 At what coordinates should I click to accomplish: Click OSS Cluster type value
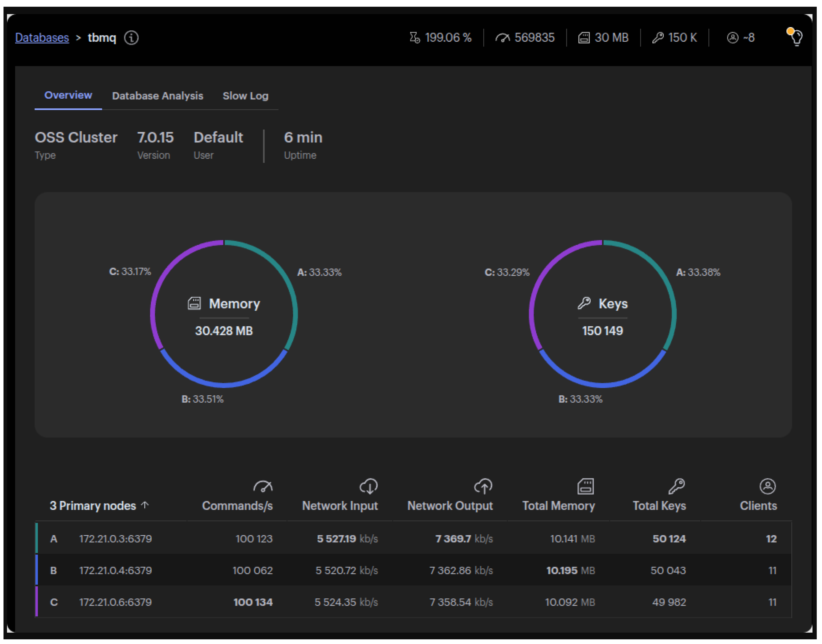point(76,137)
